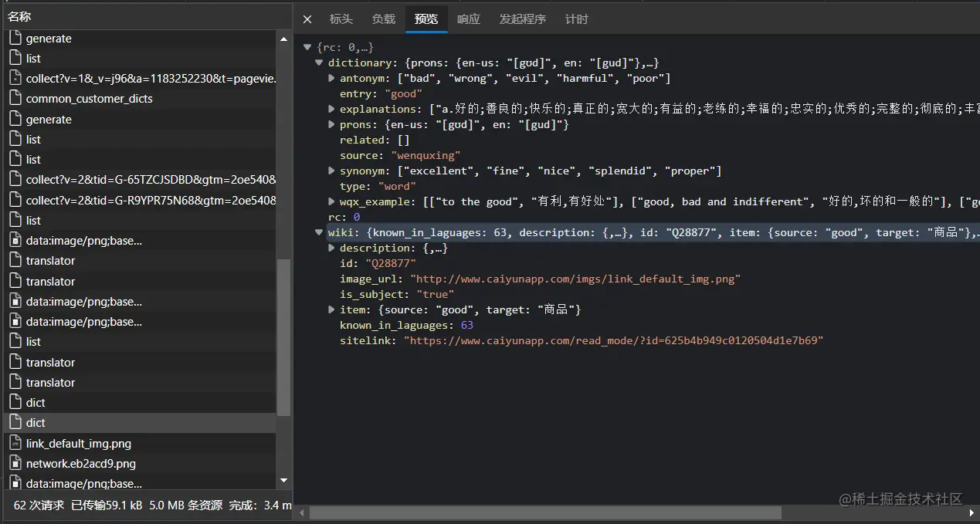Select the collect?v=1&_v=j96 request
This screenshot has height=524, width=980.
140,79
